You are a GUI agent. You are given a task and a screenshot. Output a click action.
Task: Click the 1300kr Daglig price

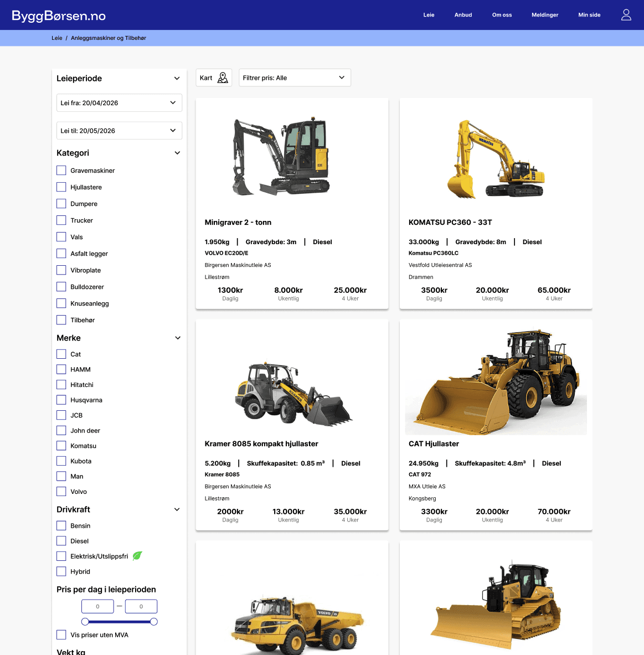pyautogui.click(x=230, y=293)
